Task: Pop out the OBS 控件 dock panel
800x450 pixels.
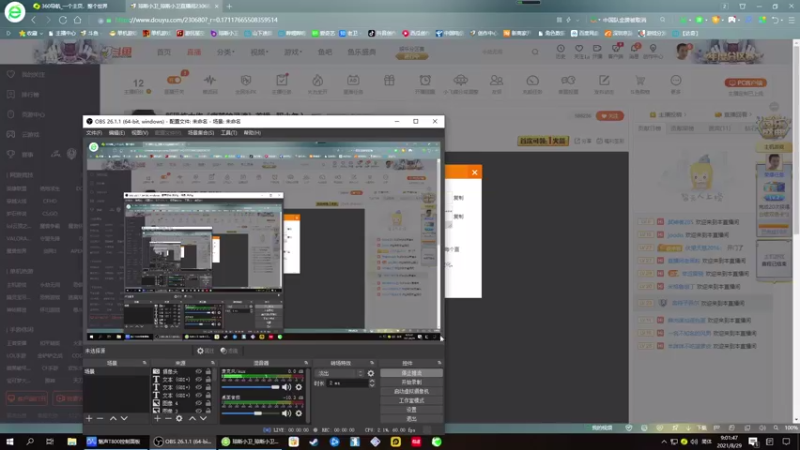Action: click(439, 363)
